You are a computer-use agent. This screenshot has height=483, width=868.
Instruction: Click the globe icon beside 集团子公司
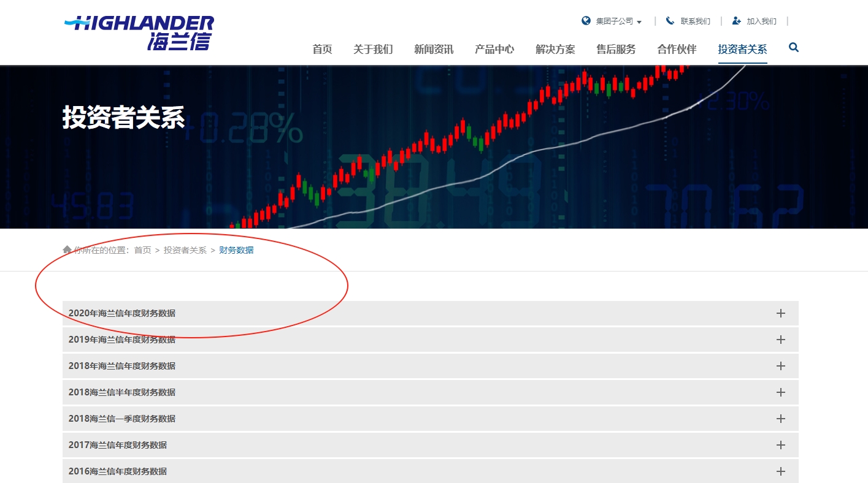[x=586, y=21]
